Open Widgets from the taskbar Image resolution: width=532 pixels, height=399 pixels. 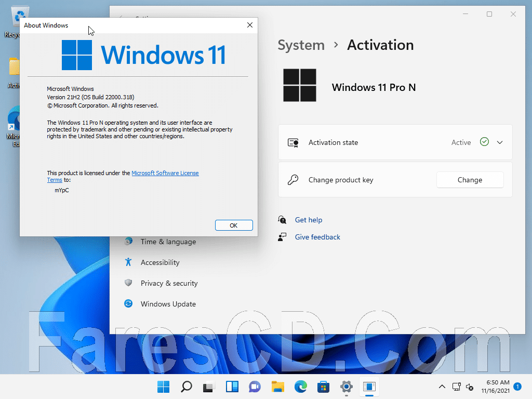[232, 387]
